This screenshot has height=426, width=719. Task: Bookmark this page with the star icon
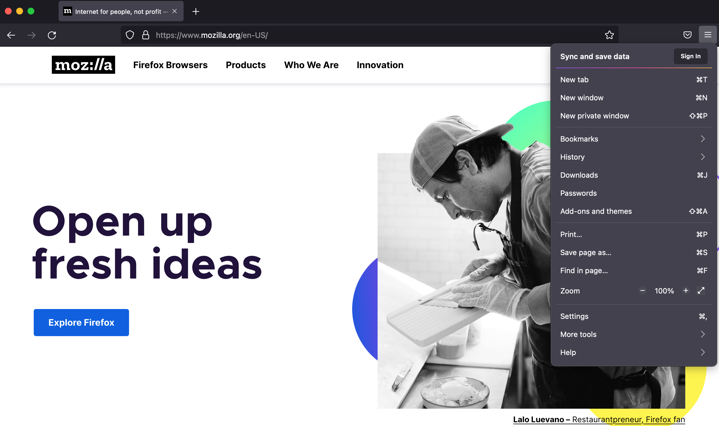(x=609, y=35)
